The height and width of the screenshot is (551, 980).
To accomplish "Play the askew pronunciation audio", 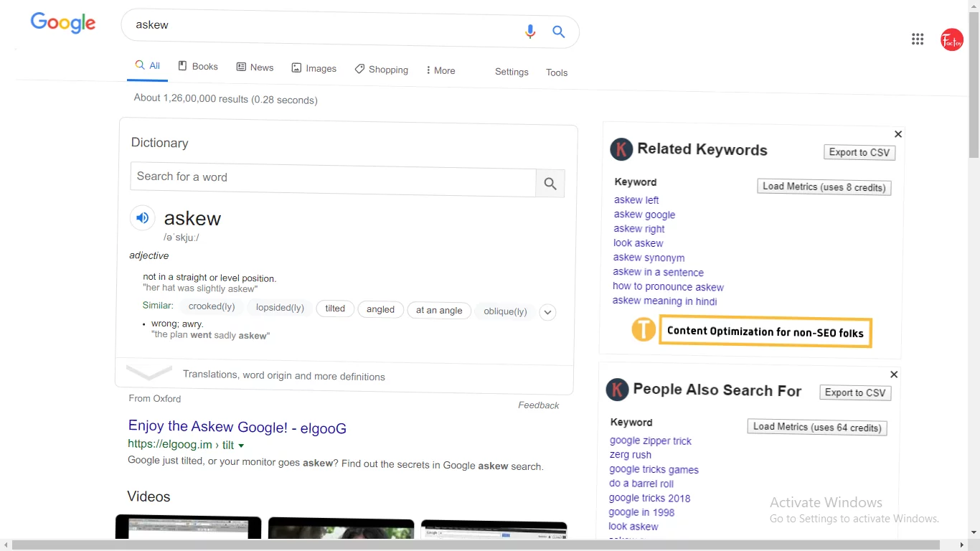I will [x=143, y=217].
